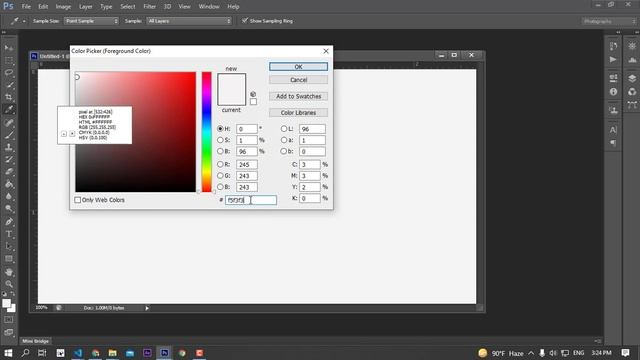Pick a color in the red color field
640x360 pixels.
[x=136, y=132]
